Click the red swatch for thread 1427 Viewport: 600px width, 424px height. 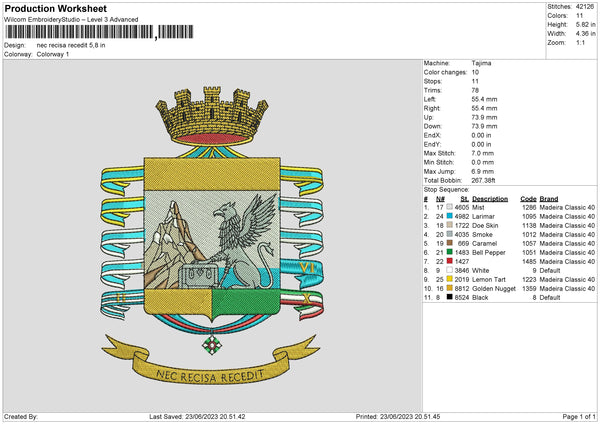pos(450,261)
